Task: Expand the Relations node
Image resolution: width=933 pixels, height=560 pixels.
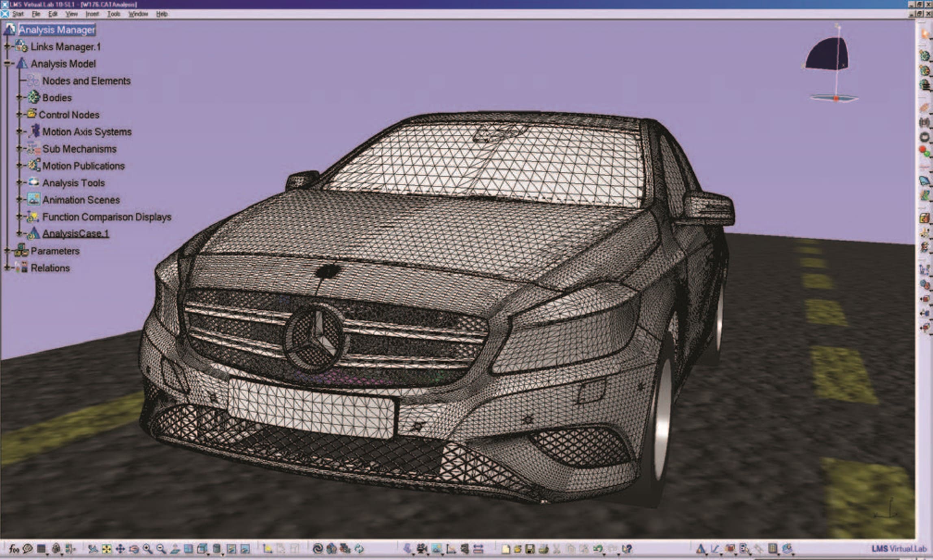Action: pos(7,267)
